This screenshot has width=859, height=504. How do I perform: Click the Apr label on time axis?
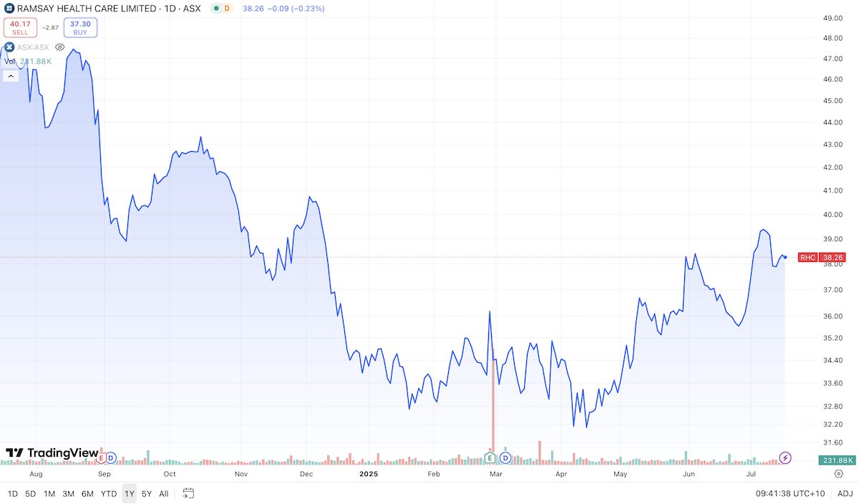tap(561, 474)
